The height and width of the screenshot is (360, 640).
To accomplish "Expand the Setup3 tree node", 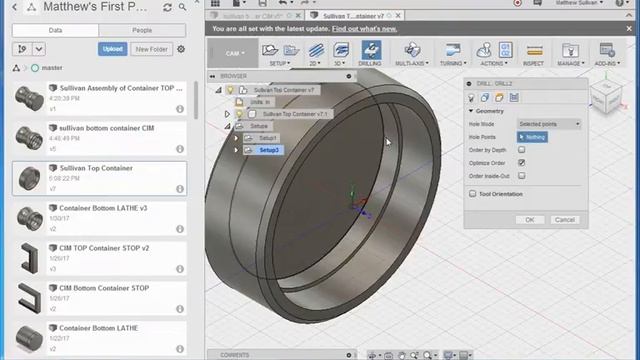I will pyautogui.click(x=236, y=150).
